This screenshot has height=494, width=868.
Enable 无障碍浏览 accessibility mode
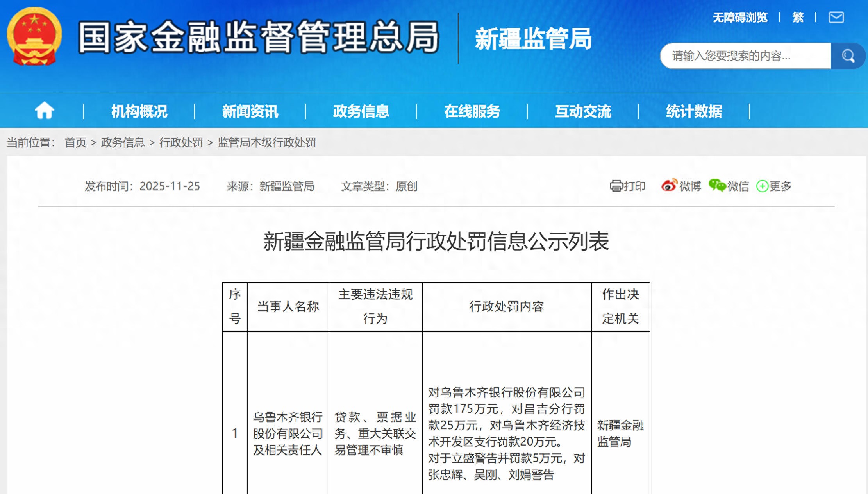[739, 18]
